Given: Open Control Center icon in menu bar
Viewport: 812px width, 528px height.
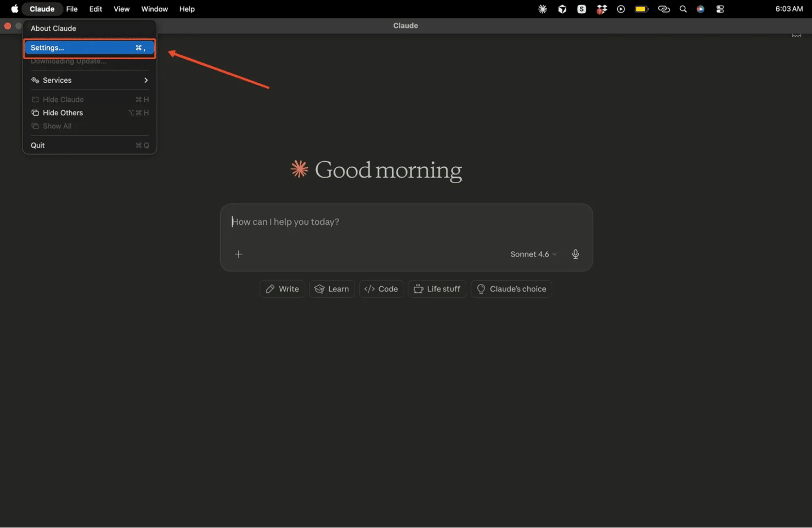Looking at the screenshot, I should [x=720, y=9].
